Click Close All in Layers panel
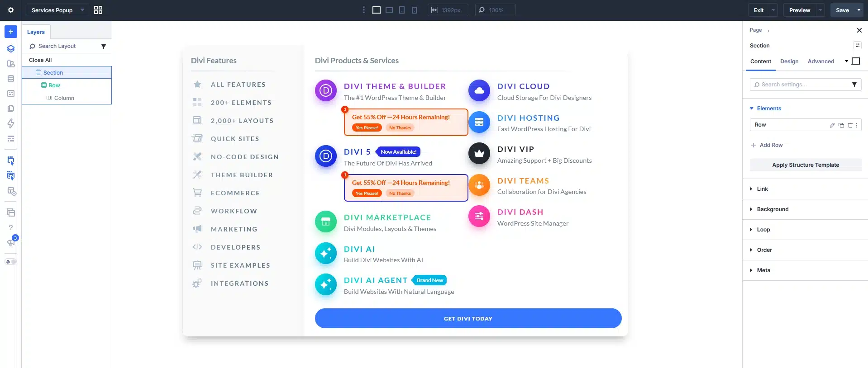 [x=40, y=60]
